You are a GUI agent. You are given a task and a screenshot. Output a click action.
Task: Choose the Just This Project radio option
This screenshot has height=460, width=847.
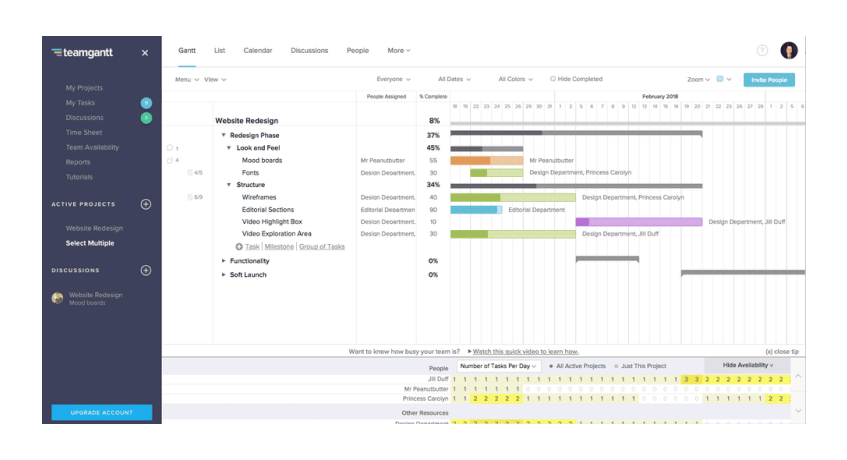[x=616, y=366]
